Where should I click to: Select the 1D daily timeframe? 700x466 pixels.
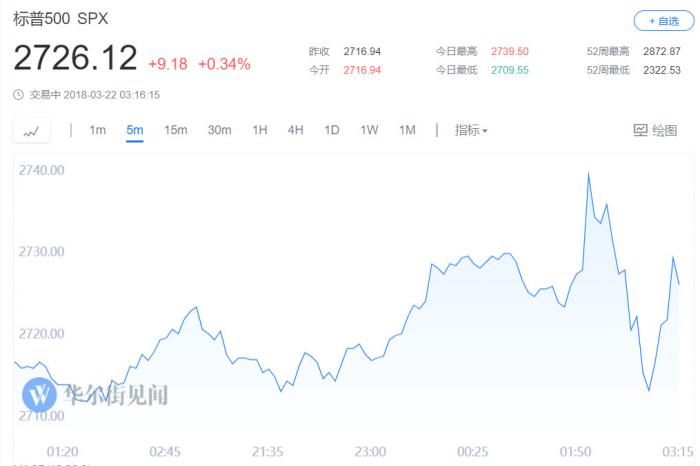point(332,130)
